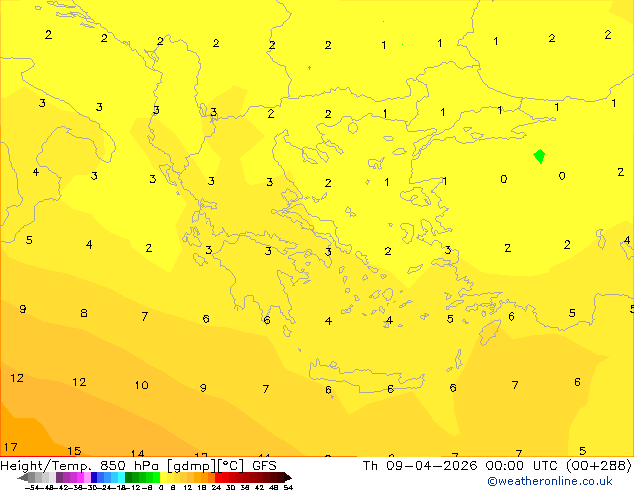Click the '8' temperature value on the map
This screenshot has width=634, height=490.
pyautogui.click(x=84, y=313)
